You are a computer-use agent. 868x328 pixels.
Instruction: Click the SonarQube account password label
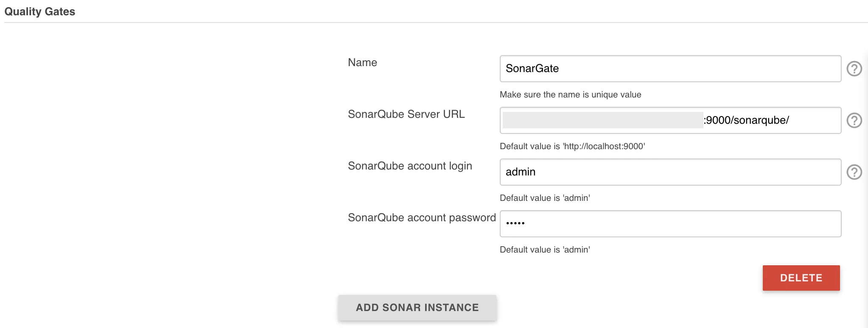tap(422, 217)
